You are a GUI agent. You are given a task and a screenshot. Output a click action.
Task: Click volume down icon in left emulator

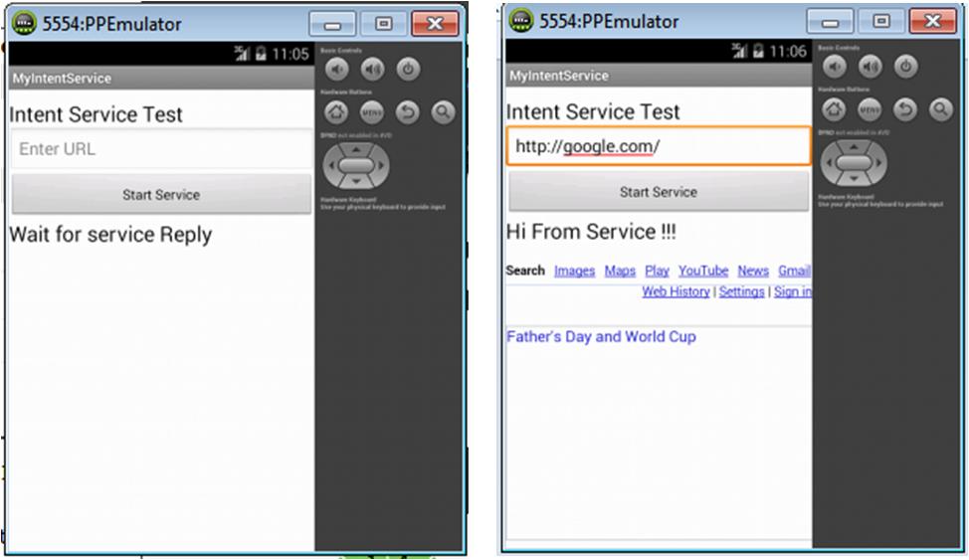(337, 70)
